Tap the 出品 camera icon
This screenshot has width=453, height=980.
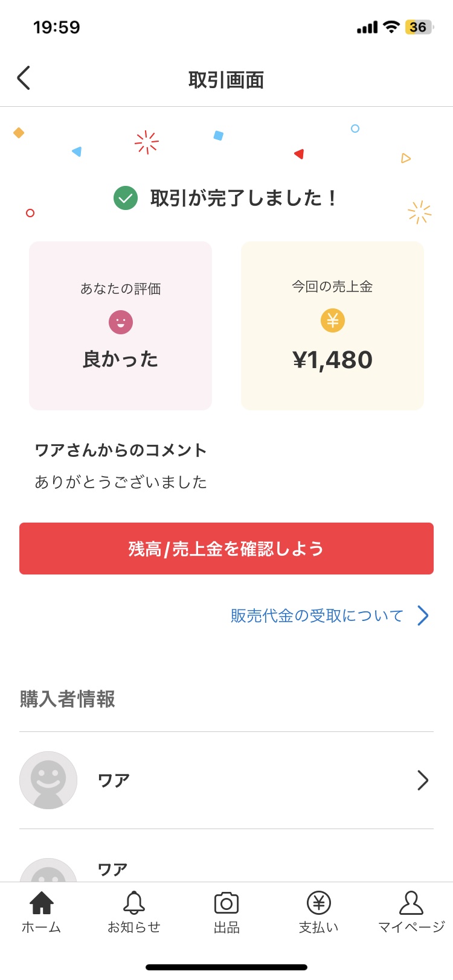[226, 903]
